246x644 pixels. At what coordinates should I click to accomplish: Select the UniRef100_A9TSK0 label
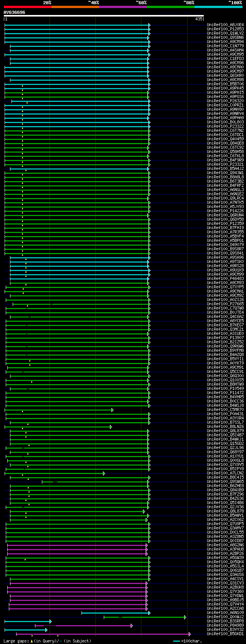click(225, 261)
